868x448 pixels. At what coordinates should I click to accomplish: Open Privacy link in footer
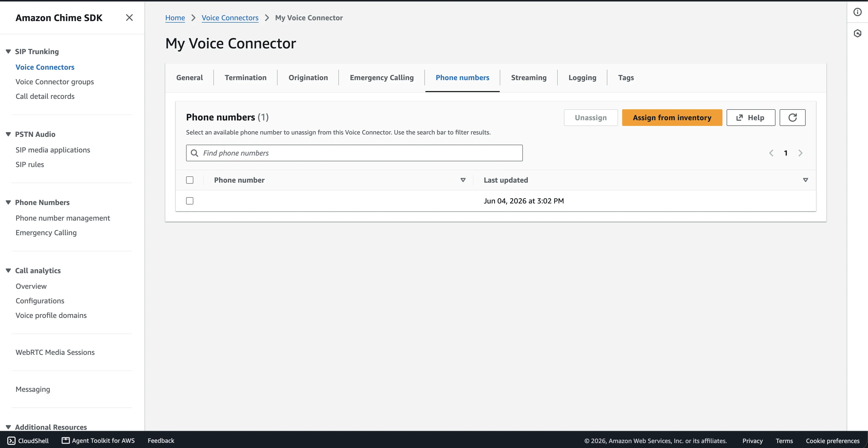click(x=752, y=440)
